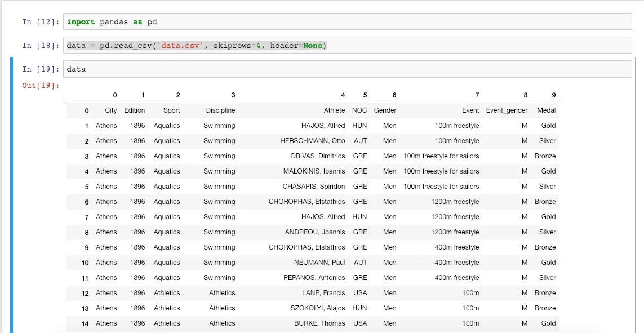Click the 'Sport' cell
Image resolution: width=644 pixels, height=333 pixels.
(x=171, y=110)
